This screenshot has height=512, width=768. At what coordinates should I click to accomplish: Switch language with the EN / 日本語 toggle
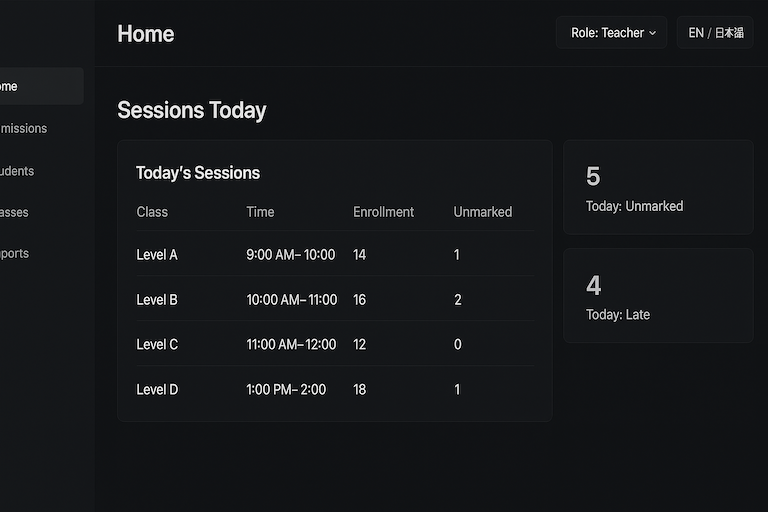point(715,33)
